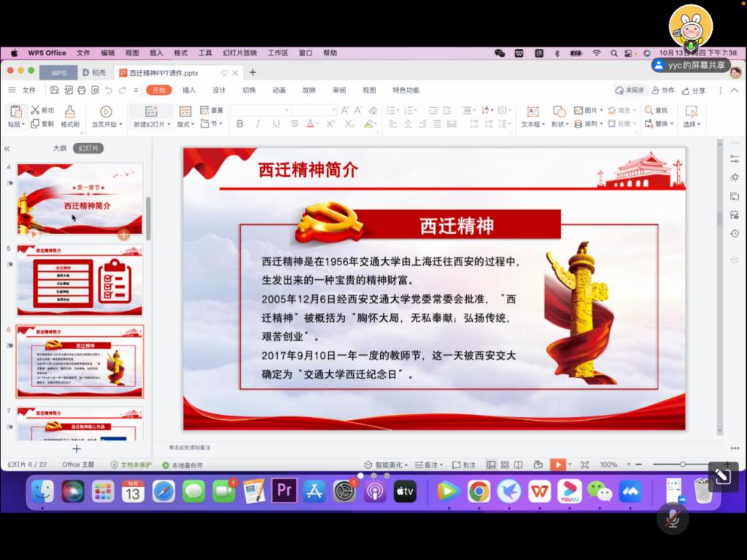Click the 协作 collaborate button
Image resolution: width=747 pixels, height=560 pixels.
(x=663, y=90)
